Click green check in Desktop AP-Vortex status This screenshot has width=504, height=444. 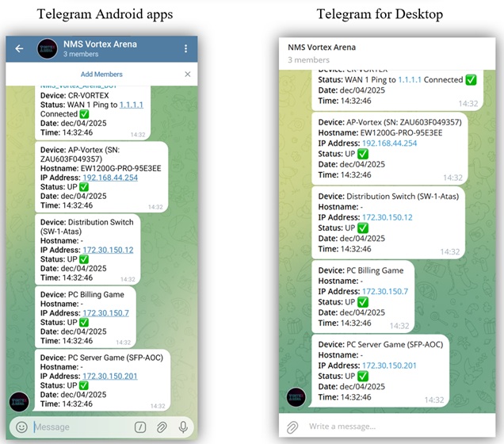point(363,154)
